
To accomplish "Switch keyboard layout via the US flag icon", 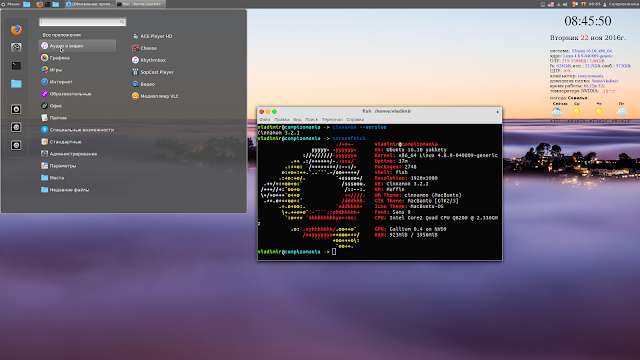I will click(551, 4).
